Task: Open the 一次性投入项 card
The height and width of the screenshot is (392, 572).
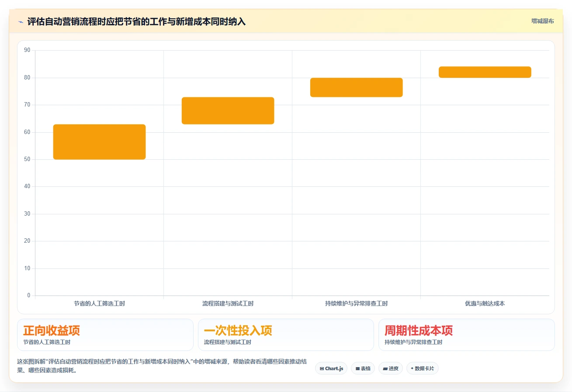Action: [x=286, y=335]
